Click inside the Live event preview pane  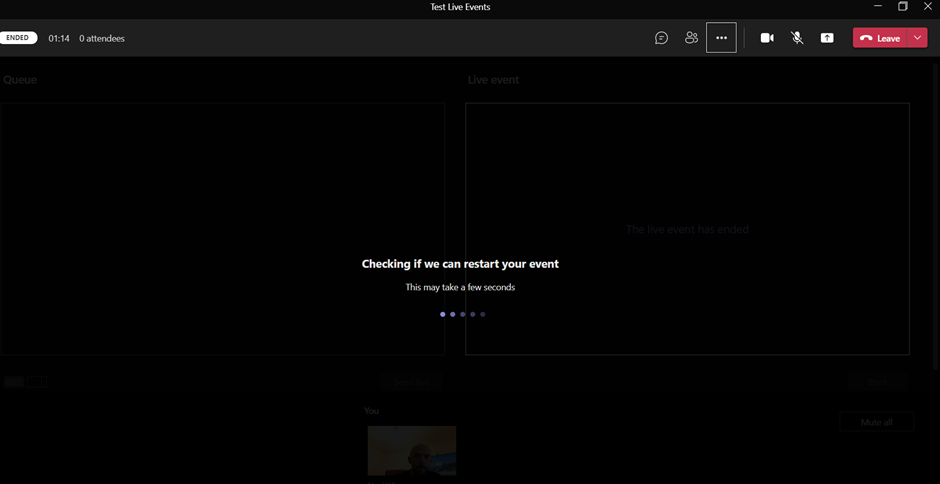point(687,180)
